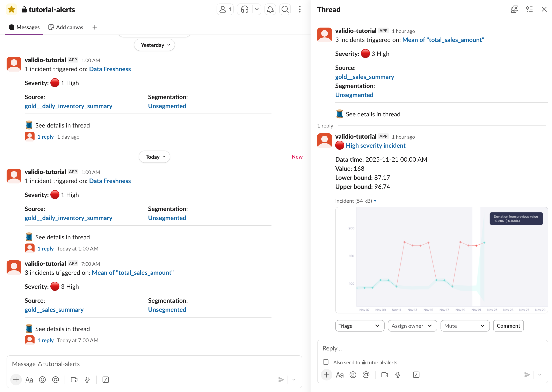
Task: Open the Add canvas tab
Action: [x=66, y=27]
